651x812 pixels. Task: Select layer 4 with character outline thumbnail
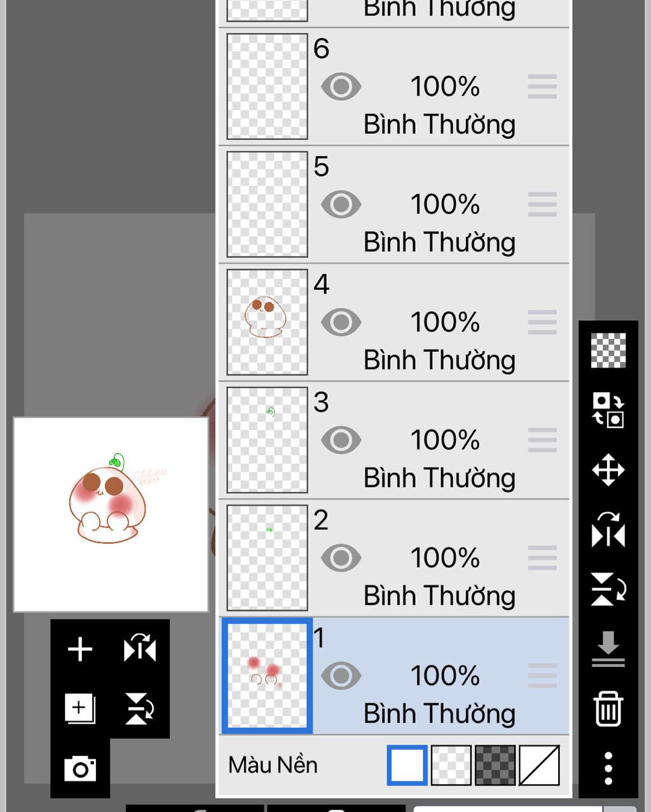pos(267,322)
